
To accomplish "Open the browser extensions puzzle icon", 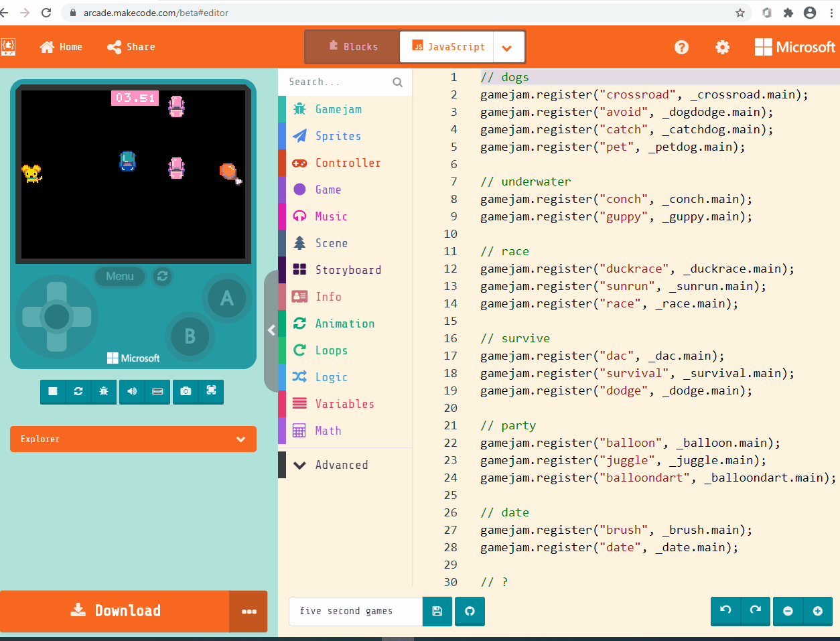I will coord(788,13).
